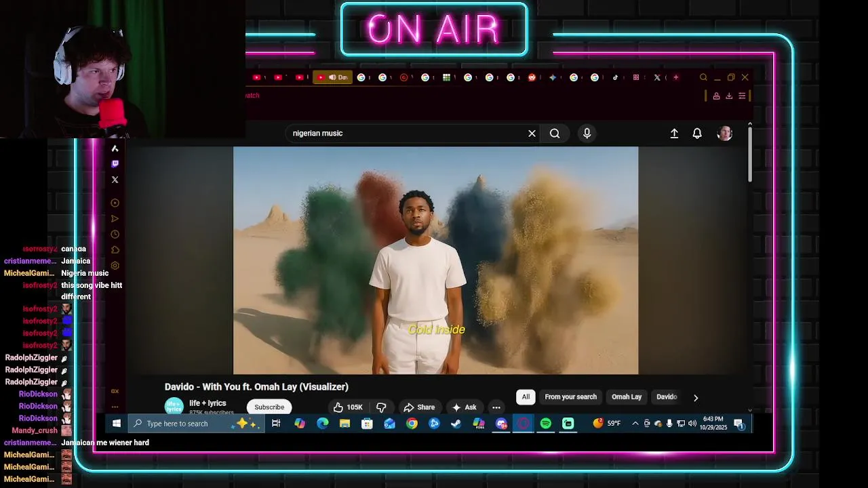Viewport: 868px width, 488px height.
Task: Open Aria AI from the browser sidebar
Action: (x=115, y=148)
